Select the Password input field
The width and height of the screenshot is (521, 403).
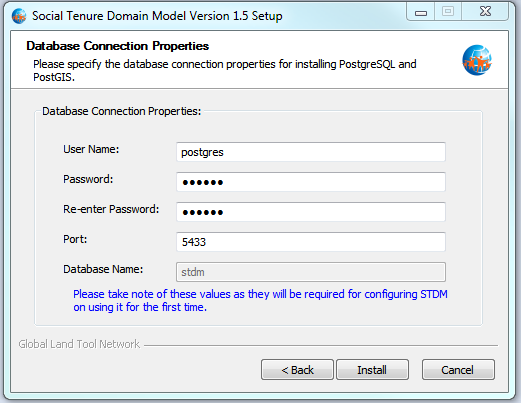tap(311, 182)
